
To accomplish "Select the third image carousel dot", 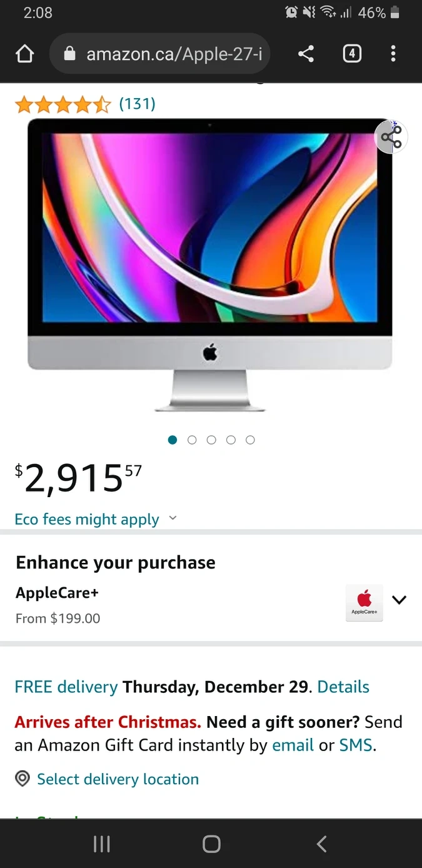I will pos(211,440).
